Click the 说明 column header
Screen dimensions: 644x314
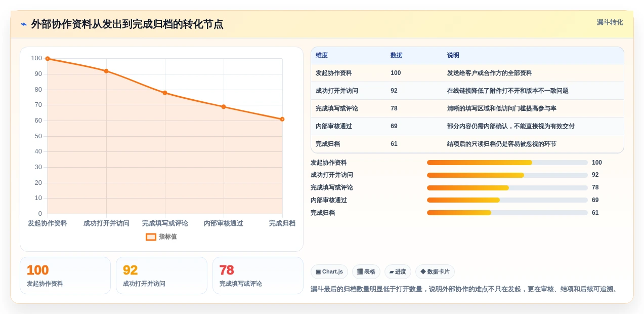[453, 56]
